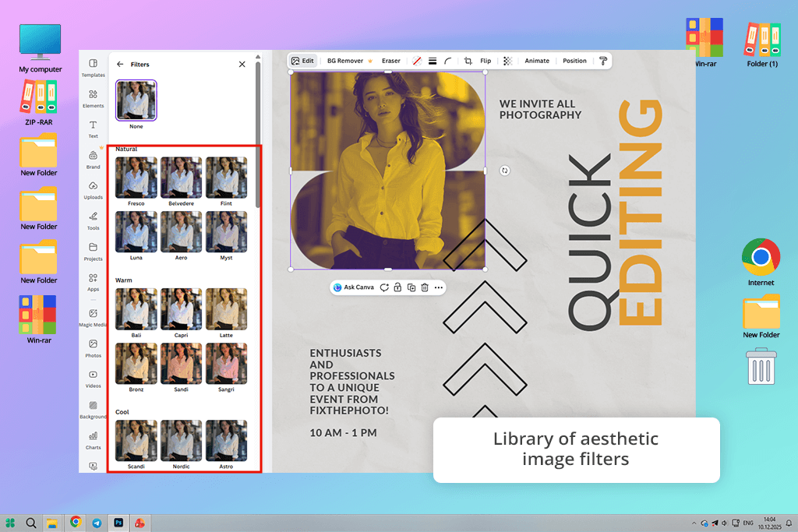Screen dimensions: 798x532
Task: Apply the Flint filter
Action: [226, 178]
